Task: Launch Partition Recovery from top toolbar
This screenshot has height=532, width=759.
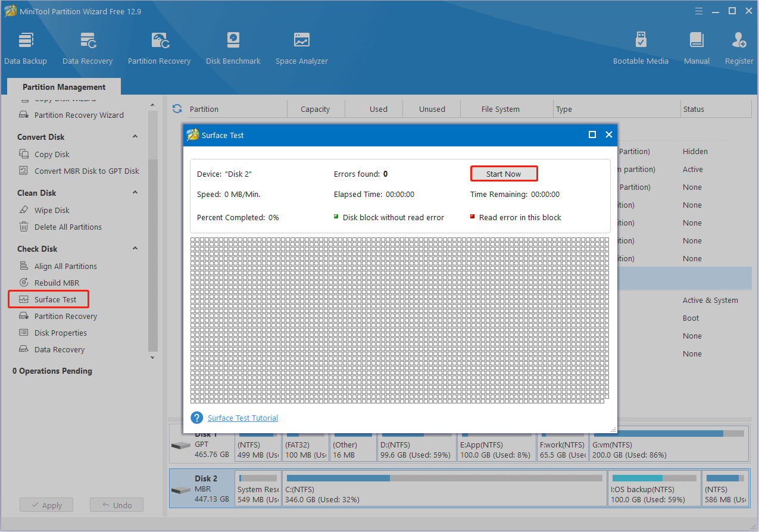Action: [x=159, y=48]
